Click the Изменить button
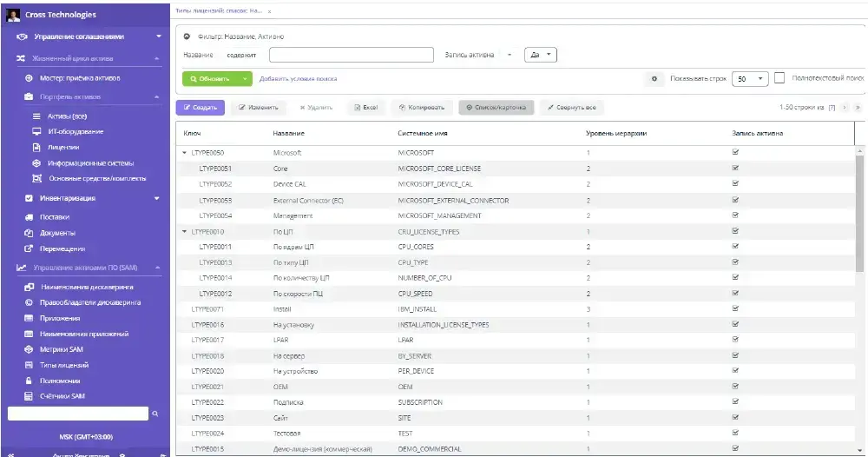The image size is (868, 457). click(x=259, y=108)
